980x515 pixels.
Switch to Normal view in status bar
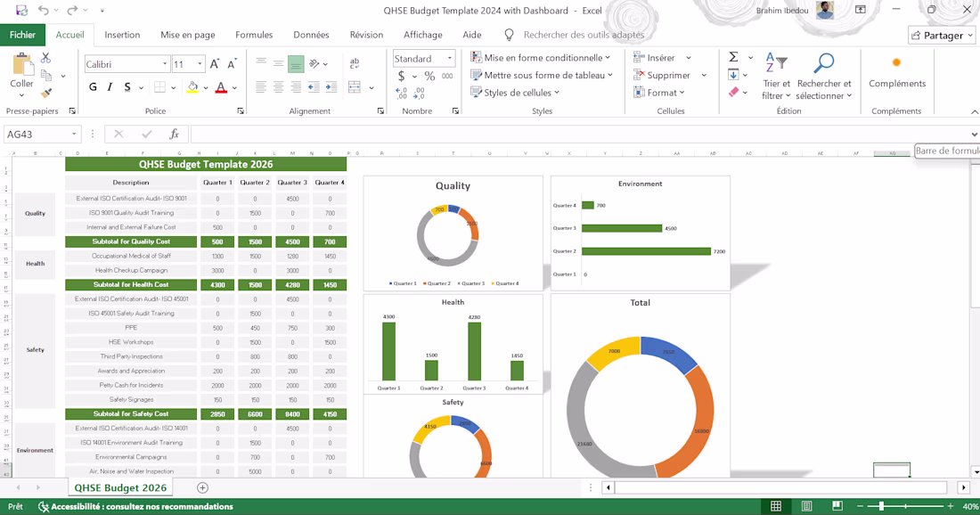click(776, 506)
